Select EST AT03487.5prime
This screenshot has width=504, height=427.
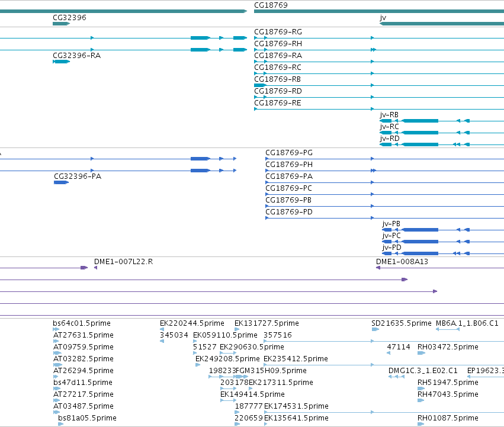click(84, 406)
